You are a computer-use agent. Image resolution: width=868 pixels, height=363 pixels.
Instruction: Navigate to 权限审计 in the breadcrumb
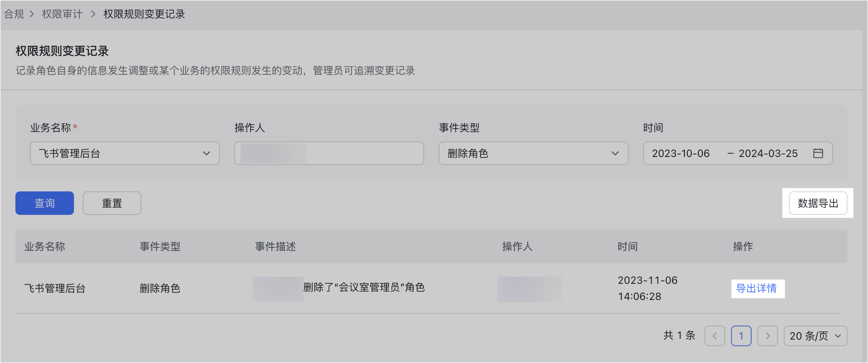click(62, 14)
